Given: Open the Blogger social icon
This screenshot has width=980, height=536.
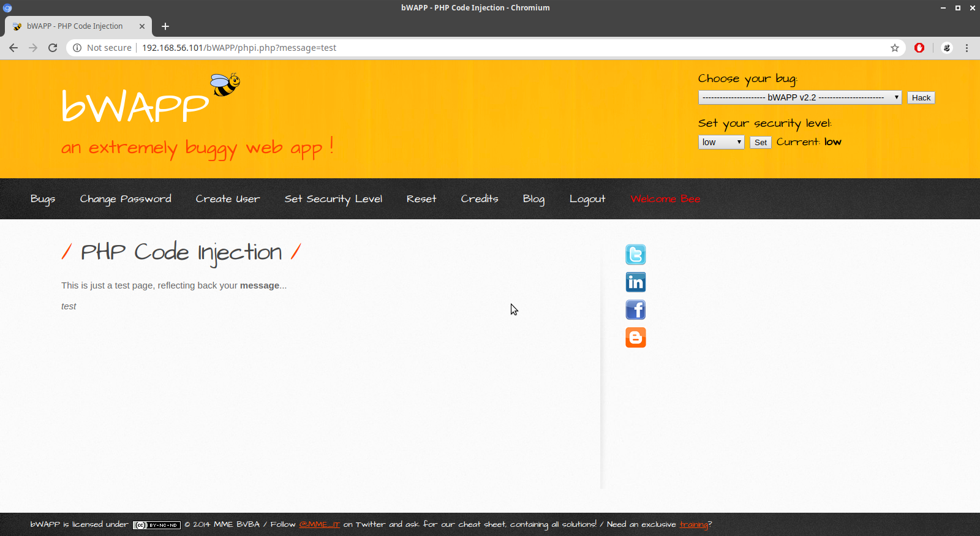Looking at the screenshot, I should pyautogui.click(x=636, y=338).
